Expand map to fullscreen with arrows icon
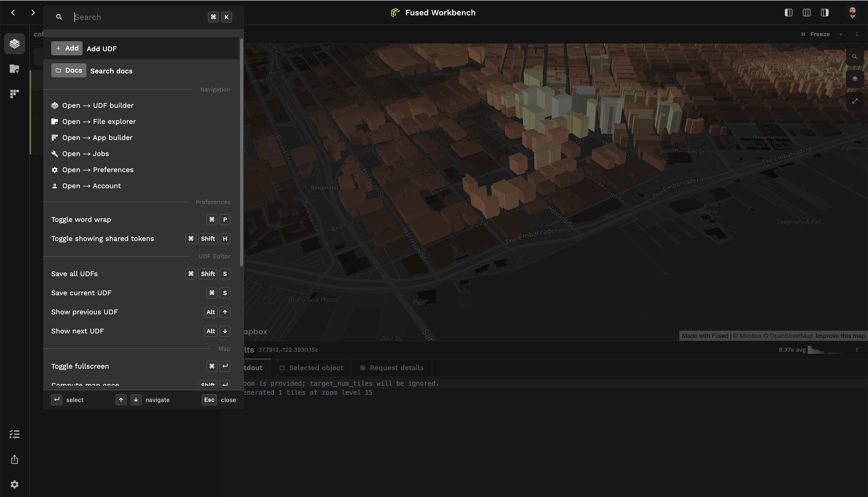868x497 pixels. tap(855, 101)
